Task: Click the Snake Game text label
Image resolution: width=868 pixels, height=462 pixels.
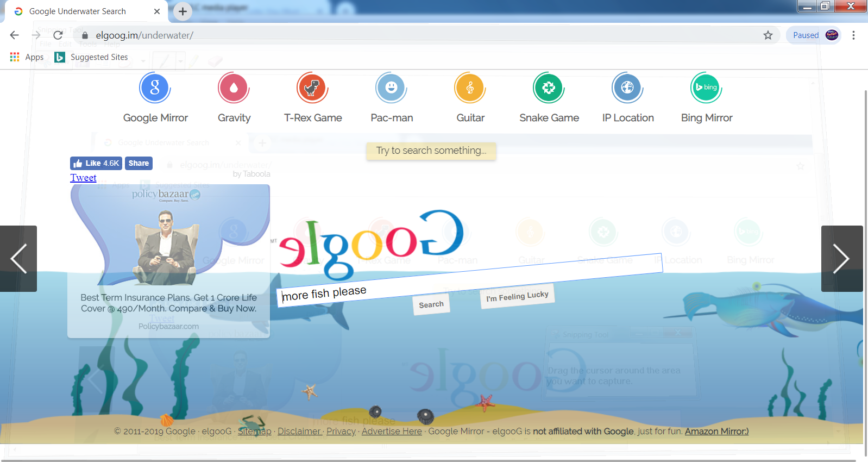Action: point(549,118)
